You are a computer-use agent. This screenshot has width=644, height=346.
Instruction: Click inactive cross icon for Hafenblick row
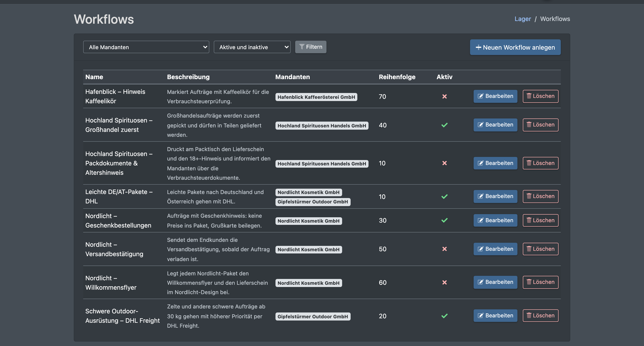pos(444,96)
